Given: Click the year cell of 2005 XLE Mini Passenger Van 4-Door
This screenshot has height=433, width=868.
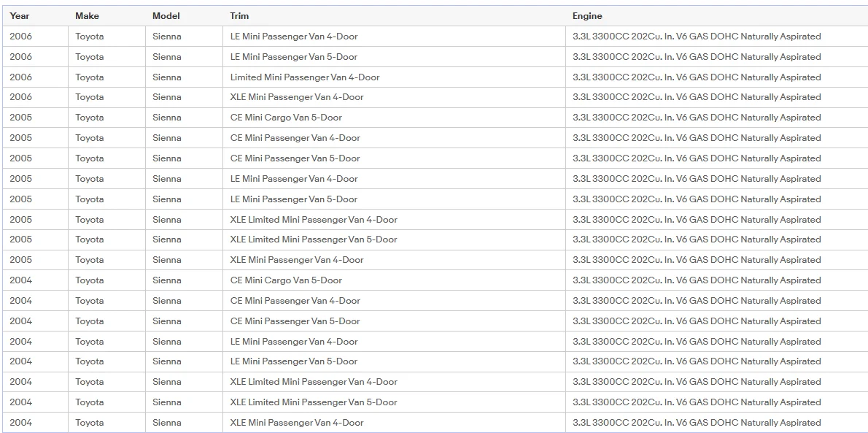Looking at the screenshot, I should pyautogui.click(x=20, y=259).
